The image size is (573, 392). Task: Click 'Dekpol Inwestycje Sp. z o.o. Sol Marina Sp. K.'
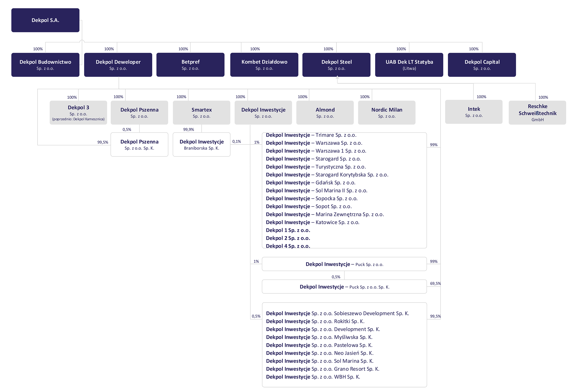320,361
